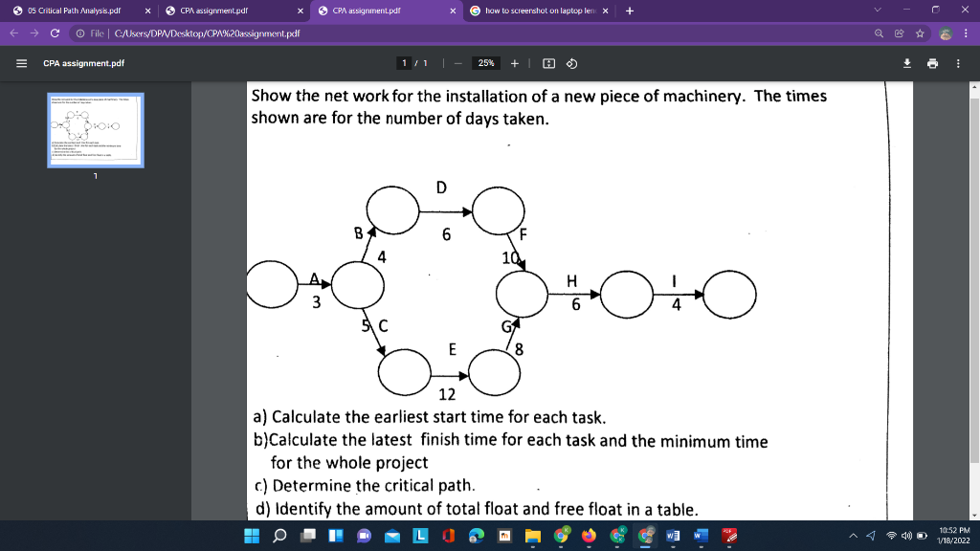Toggle fit-to-page mode in the PDF toolbar

coord(547,64)
